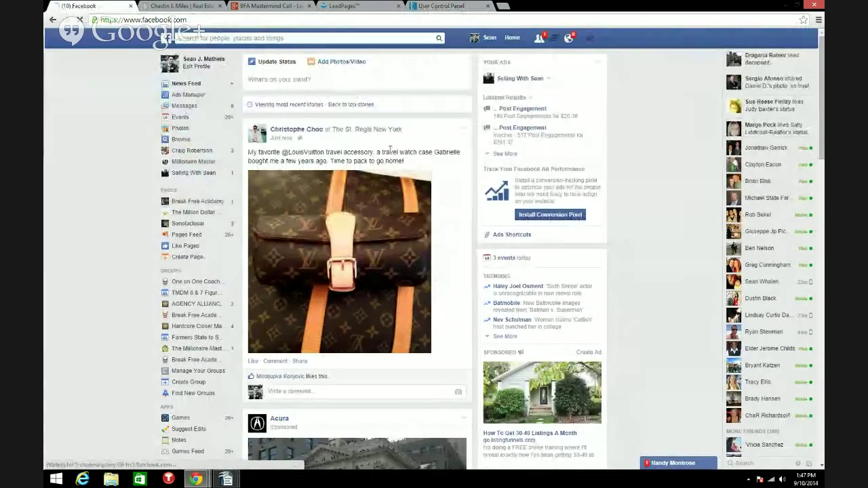Open the Selling With Sean sidebar item

point(193,173)
